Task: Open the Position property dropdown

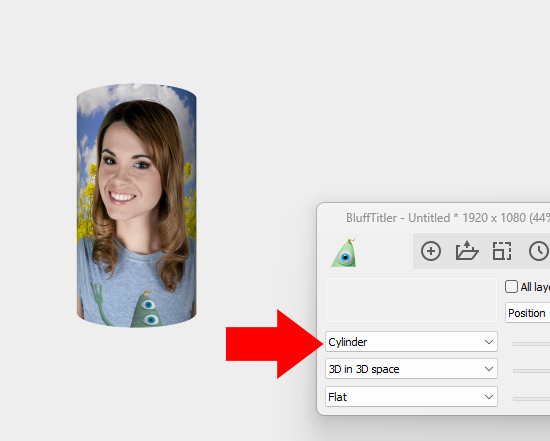Action: [527, 313]
